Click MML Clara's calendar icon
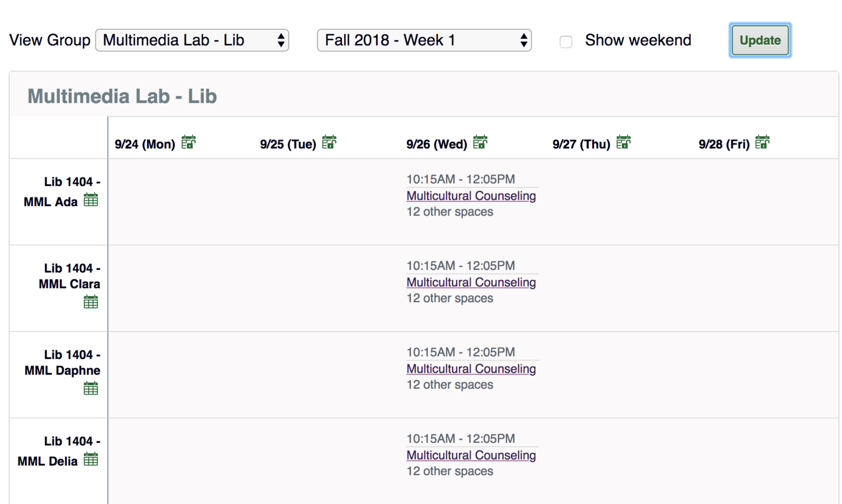Screen dimensions: 842x504 91,301
